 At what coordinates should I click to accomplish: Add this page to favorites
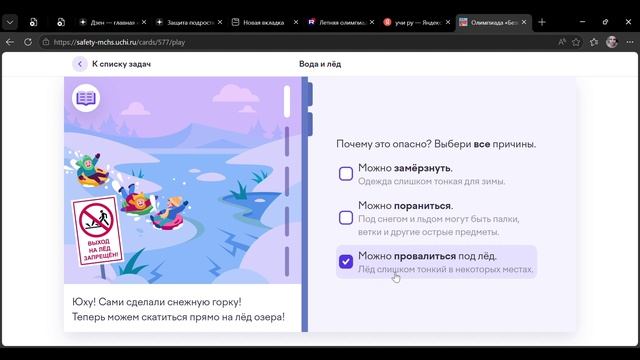click(576, 42)
